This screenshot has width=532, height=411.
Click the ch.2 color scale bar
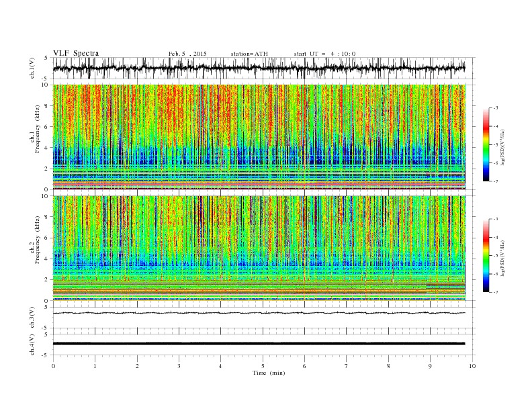pyautogui.click(x=486, y=256)
